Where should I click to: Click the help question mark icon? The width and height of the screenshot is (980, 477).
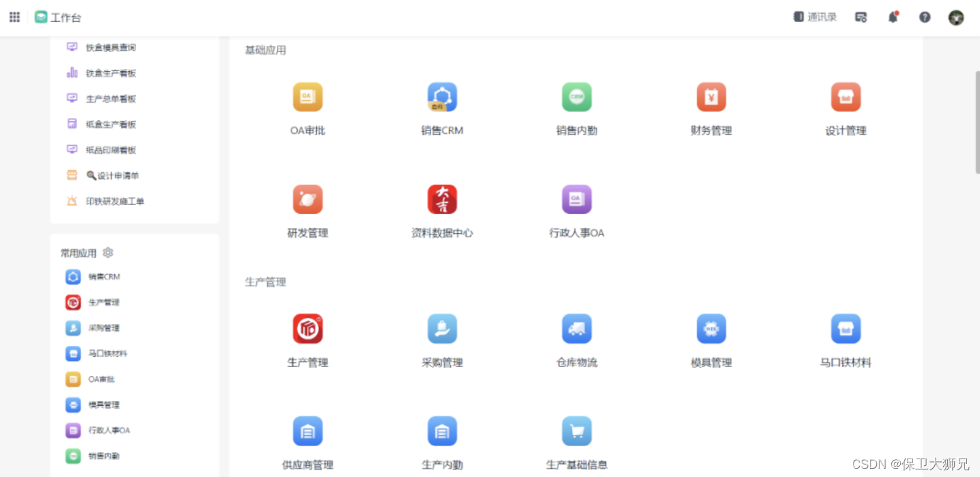point(925,17)
